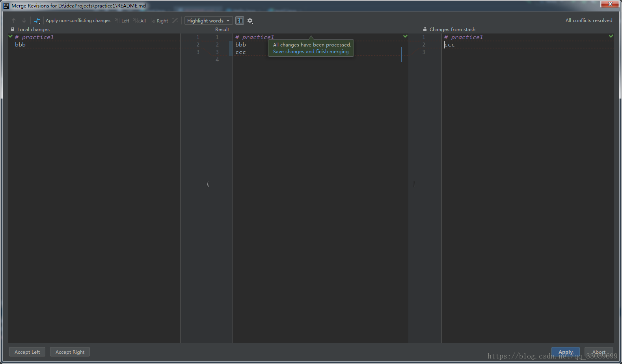Image resolution: width=622 pixels, height=364 pixels.
Task: Click the lock icon beside Changes from stash
Action: [x=425, y=29]
